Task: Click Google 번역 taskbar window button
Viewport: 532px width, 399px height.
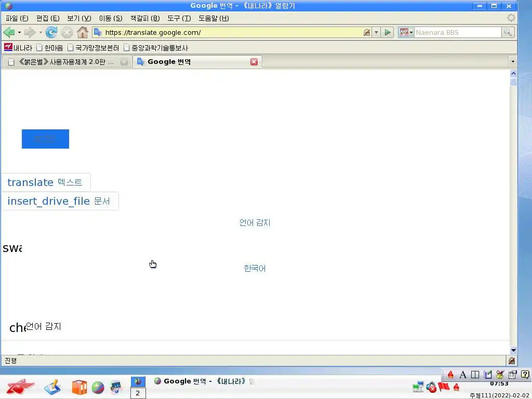Action: 204,381
